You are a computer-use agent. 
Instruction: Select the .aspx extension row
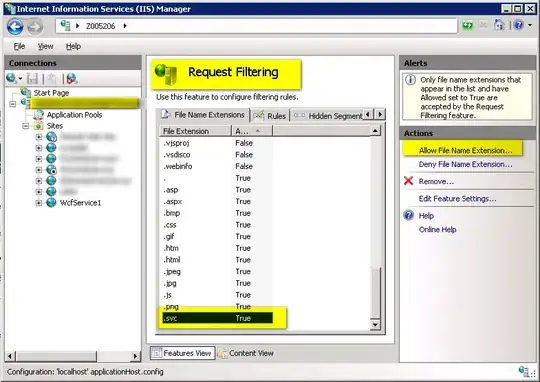pos(217,202)
